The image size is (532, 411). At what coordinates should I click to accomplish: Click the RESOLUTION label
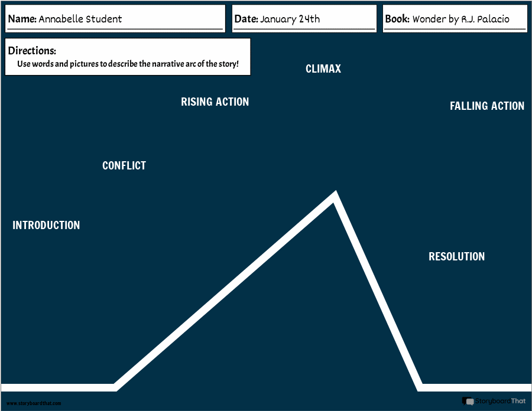pos(456,257)
